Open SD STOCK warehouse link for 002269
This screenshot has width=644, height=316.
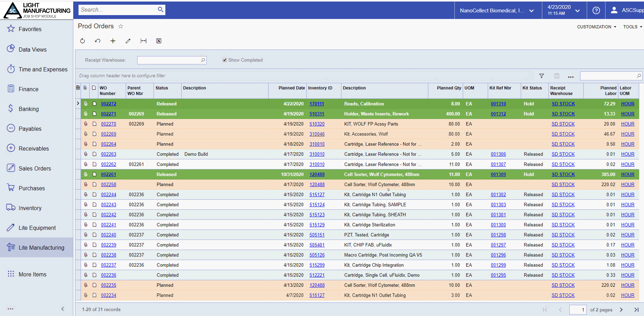[563, 134]
